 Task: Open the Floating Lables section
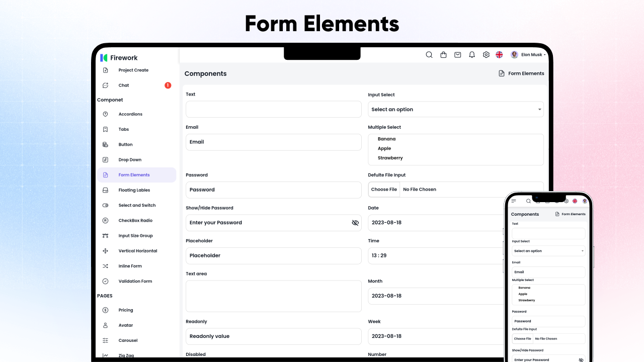pos(133,190)
